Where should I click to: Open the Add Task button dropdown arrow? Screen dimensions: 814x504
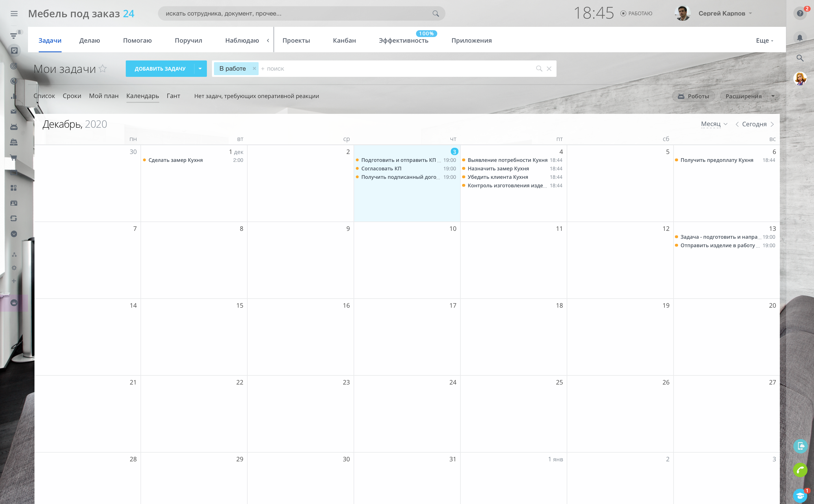pos(200,69)
